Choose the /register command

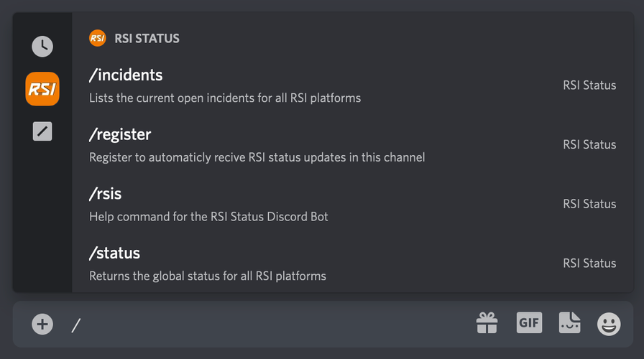[x=353, y=146]
